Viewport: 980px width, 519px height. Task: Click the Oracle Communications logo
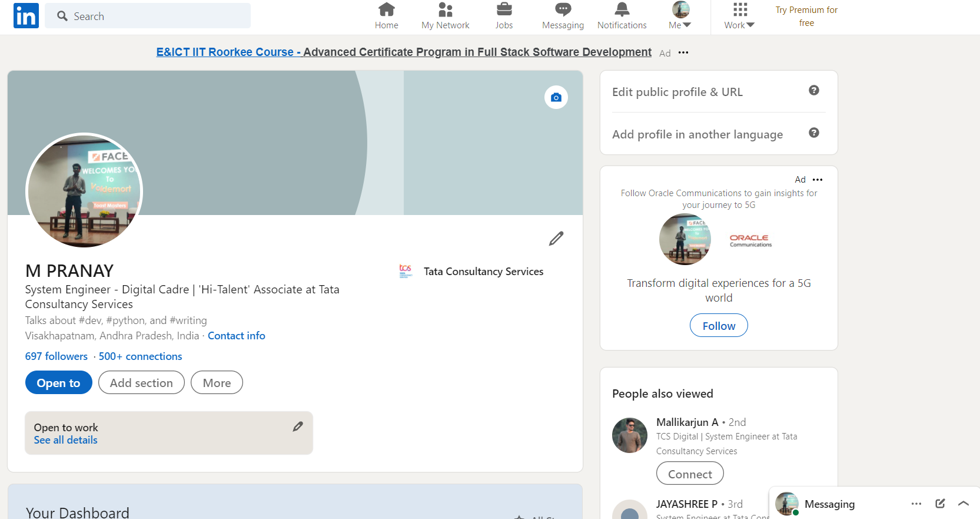pos(750,240)
